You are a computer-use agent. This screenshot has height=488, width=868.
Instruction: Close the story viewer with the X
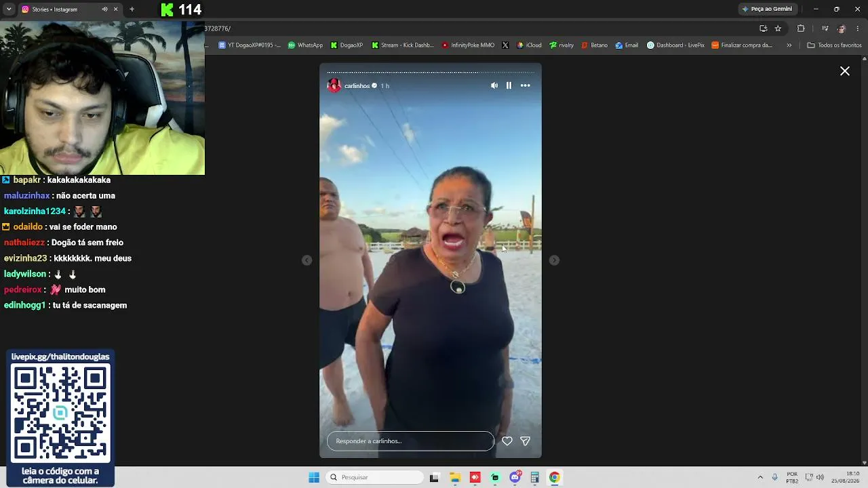[845, 71]
